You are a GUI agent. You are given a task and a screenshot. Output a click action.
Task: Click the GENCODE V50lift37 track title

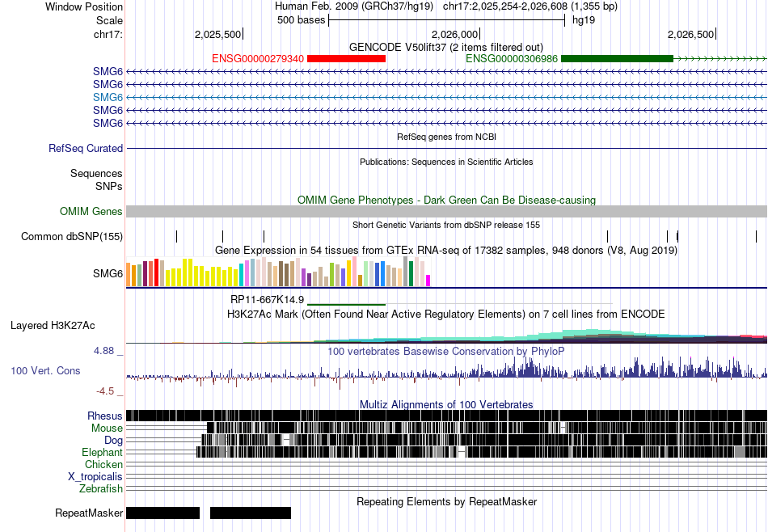[445, 47]
